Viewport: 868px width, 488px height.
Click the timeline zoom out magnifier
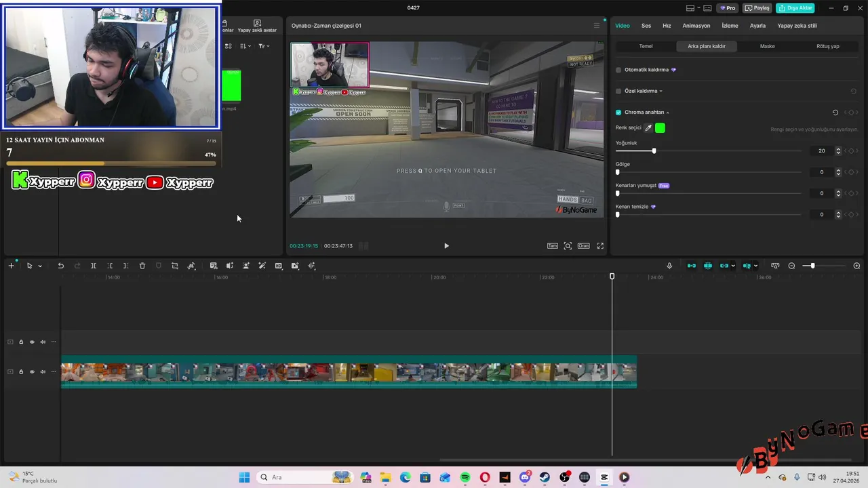point(791,266)
